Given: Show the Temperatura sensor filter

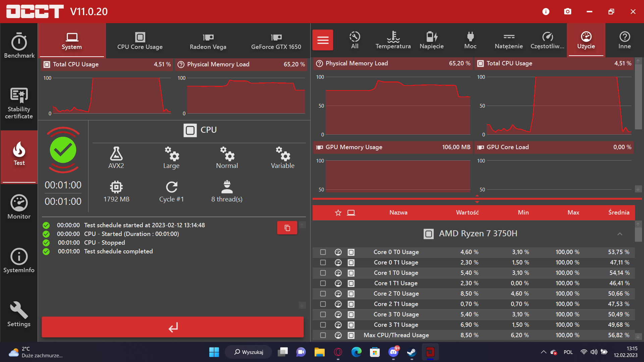Looking at the screenshot, I should click(x=393, y=40).
